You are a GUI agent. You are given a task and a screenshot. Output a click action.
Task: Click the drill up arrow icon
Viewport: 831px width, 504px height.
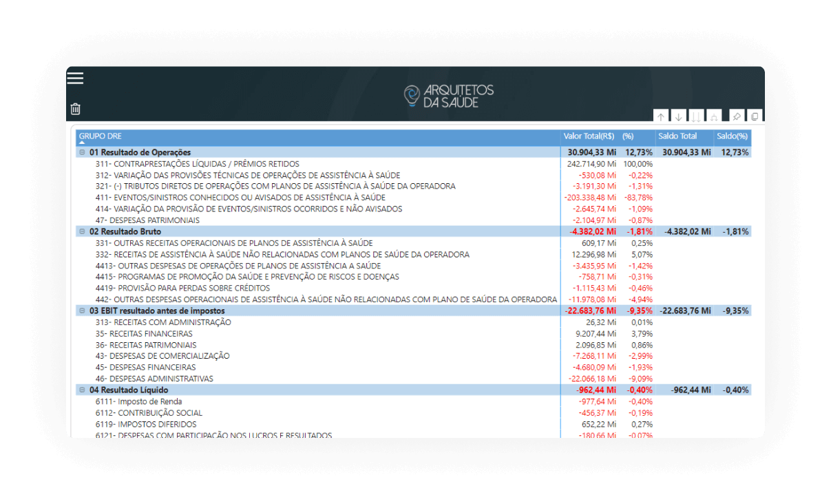[x=661, y=117]
